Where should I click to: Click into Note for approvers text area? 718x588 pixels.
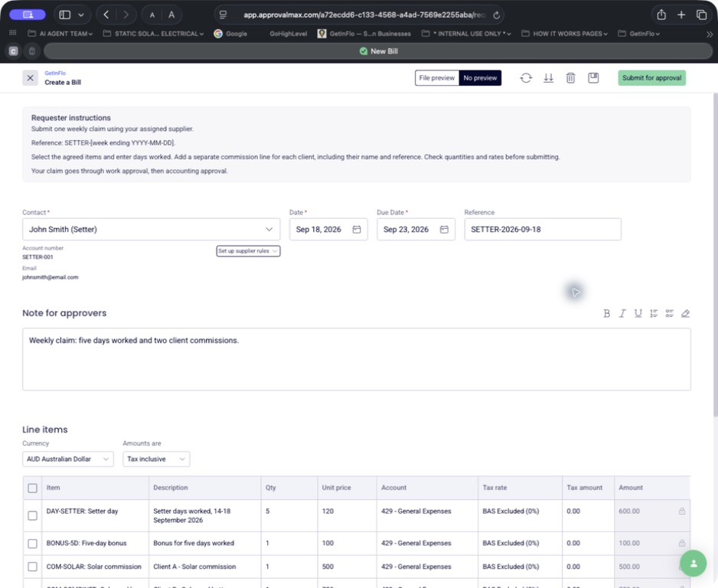click(356, 359)
